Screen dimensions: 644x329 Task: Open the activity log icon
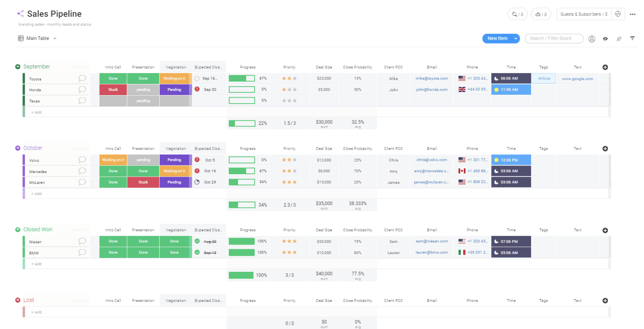pyautogui.click(x=618, y=14)
